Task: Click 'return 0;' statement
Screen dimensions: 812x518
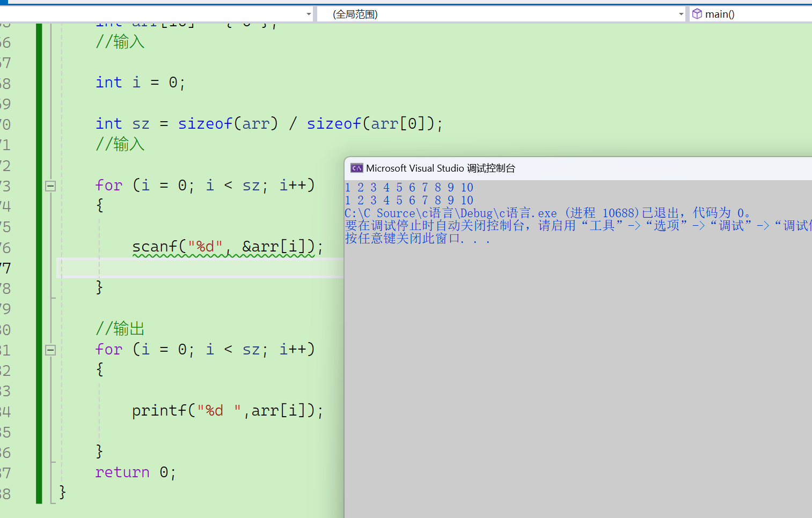Action: 135,472
